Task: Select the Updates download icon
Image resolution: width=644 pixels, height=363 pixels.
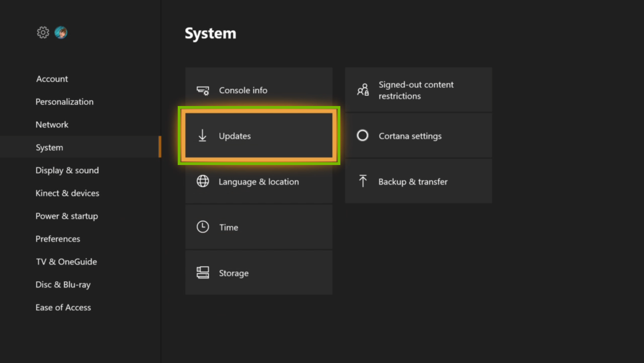Action: tap(203, 136)
